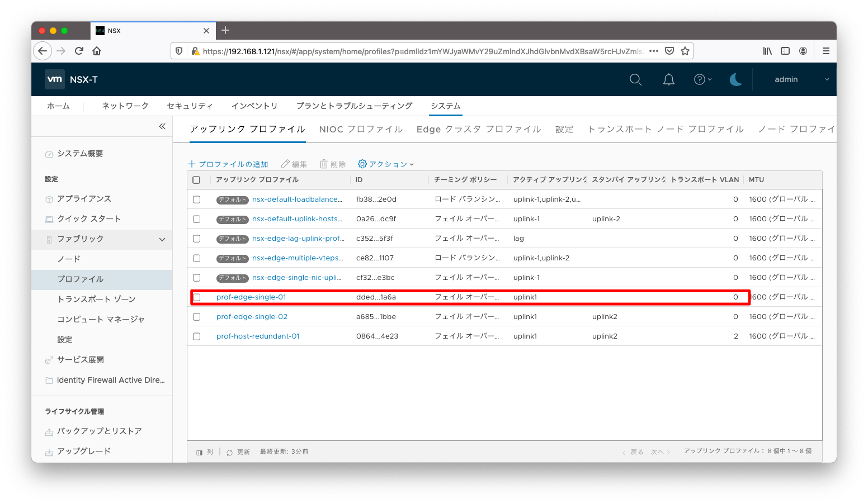Open サービス展開 in sidebar
The image size is (868, 504).
point(81,359)
